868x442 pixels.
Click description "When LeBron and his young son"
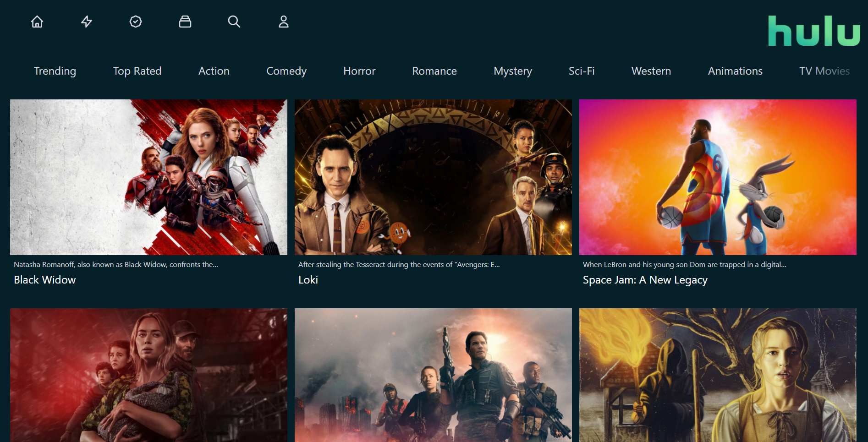pyautogui.click(x=685, y=264)
